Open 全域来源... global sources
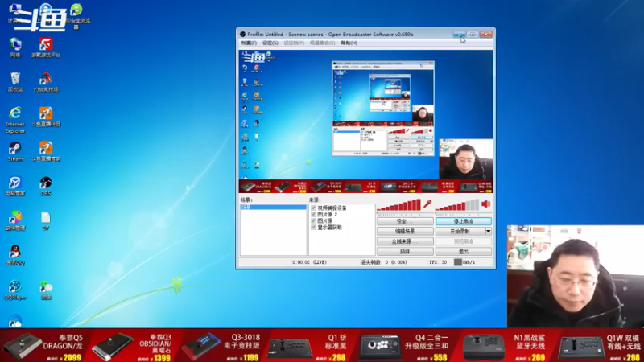Screen dimensions: 644x362 pyautogui.click(x=405, y=241)
